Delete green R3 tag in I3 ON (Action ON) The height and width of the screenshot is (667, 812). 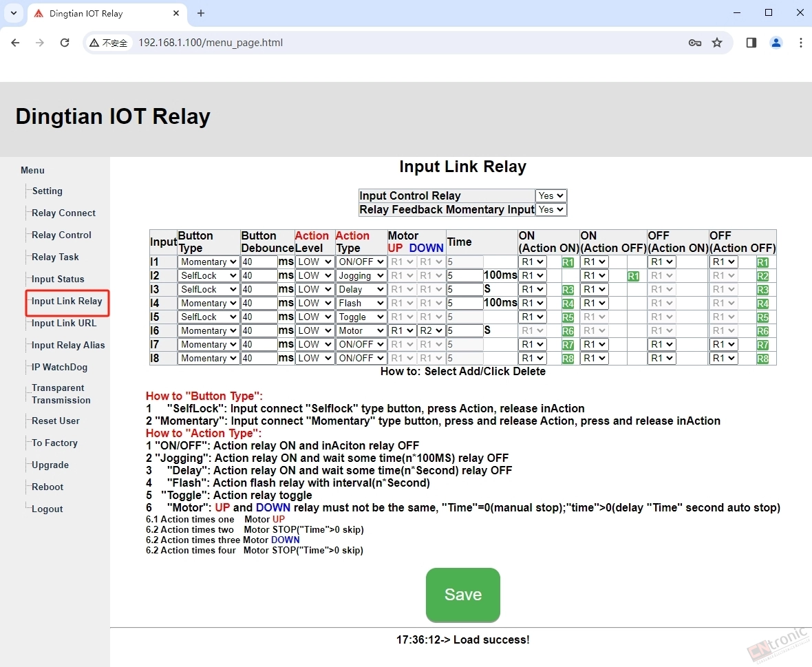[x=568, y=290]
